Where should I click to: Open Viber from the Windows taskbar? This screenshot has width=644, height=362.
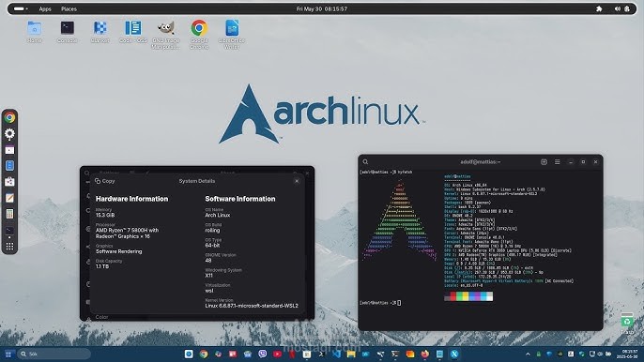point(263,354)
